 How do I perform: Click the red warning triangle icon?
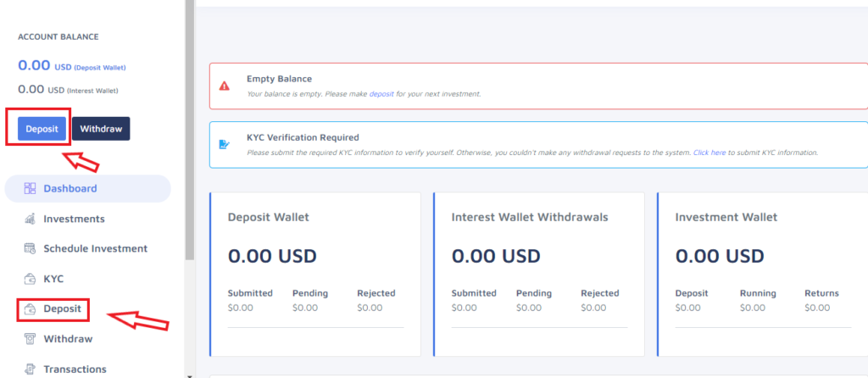[224, 86]
